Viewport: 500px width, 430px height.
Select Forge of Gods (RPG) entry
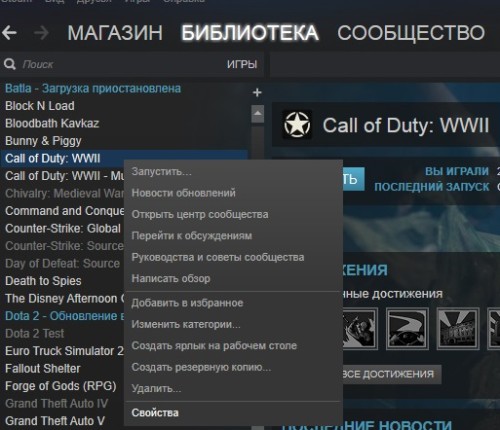[x=62, y=386]
